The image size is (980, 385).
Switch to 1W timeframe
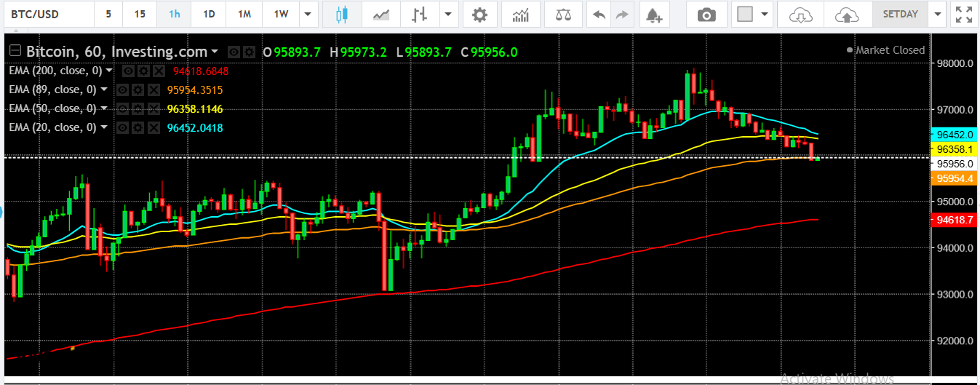coord(280,15)
